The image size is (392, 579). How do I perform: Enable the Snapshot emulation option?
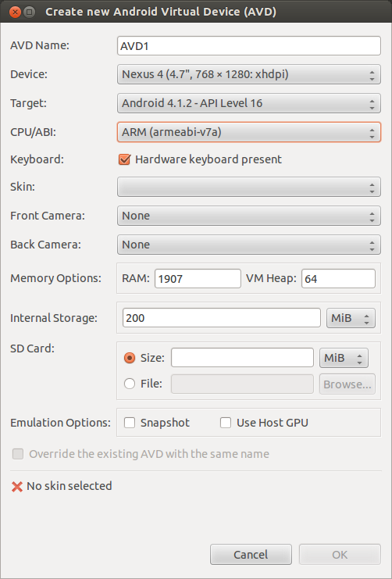click(x=130, y=423)
